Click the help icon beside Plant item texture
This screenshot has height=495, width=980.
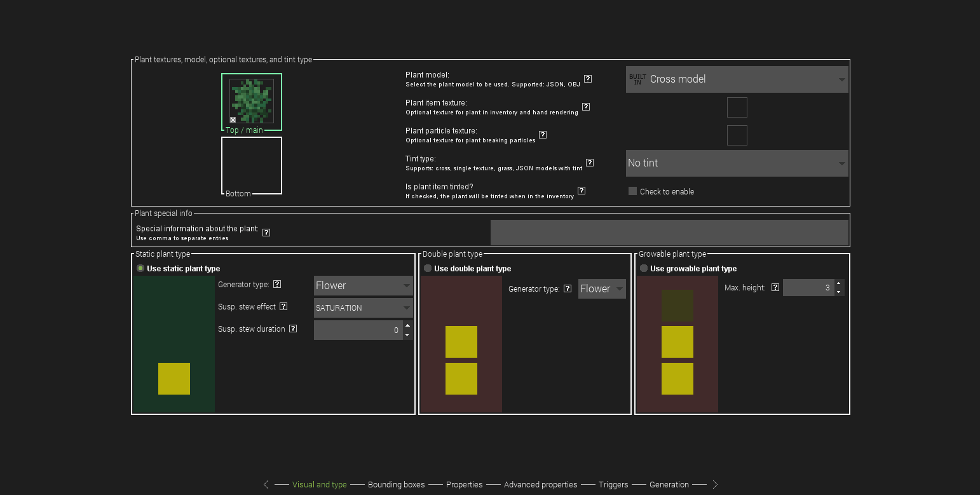coord(585,107)
